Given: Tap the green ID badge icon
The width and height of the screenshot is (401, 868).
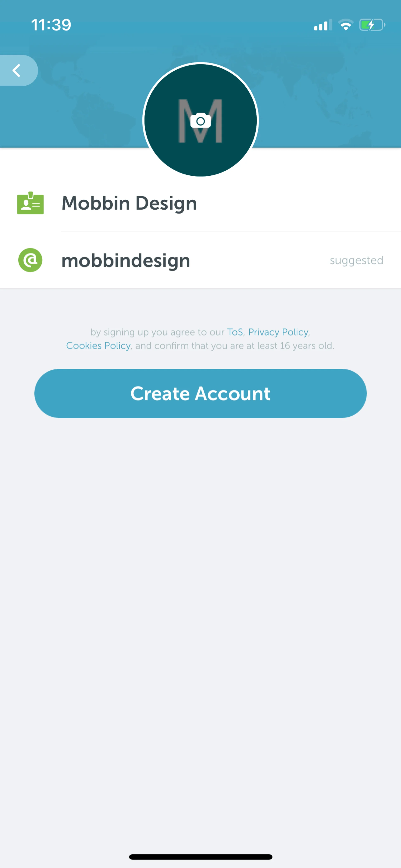Looking at the screenshot, I should (30, 203).
